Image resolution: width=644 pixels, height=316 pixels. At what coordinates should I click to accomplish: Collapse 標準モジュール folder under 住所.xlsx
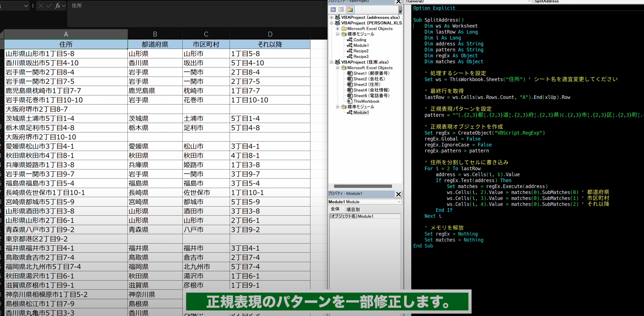337,107
